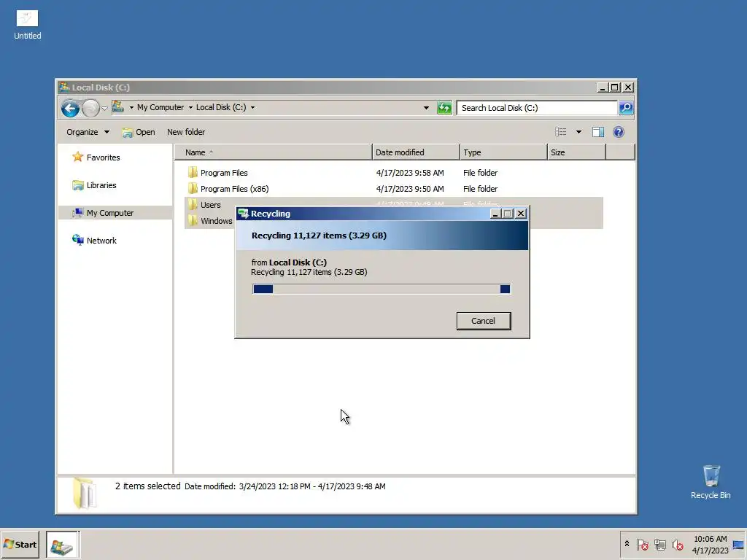Select Network in navigation pane
The width and height of the screenshot is (747, 560).
coord(94,241)
